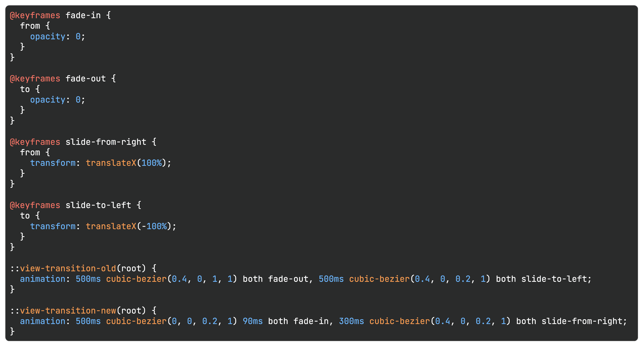Click 'opacity' inside the fade-in block
This screenshot has height=347, width=644.
point(48,37)
